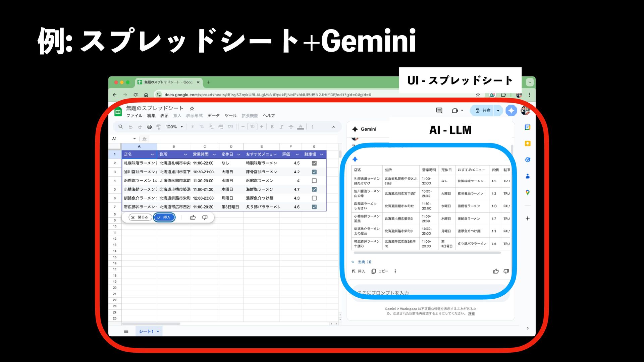
Task: Click コピー under Gemini response
Action: (x=380, y=271)
